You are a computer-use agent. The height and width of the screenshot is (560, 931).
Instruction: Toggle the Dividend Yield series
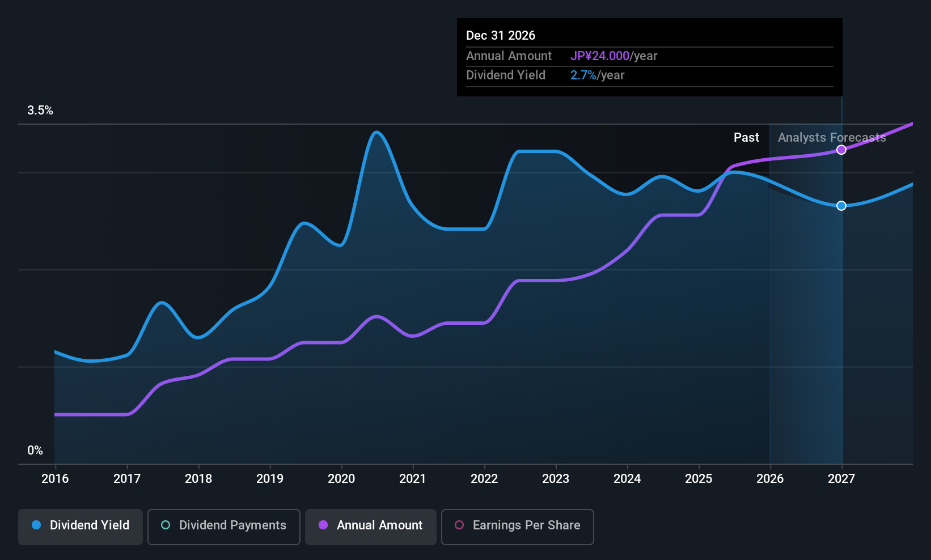[x=81, y=527]
